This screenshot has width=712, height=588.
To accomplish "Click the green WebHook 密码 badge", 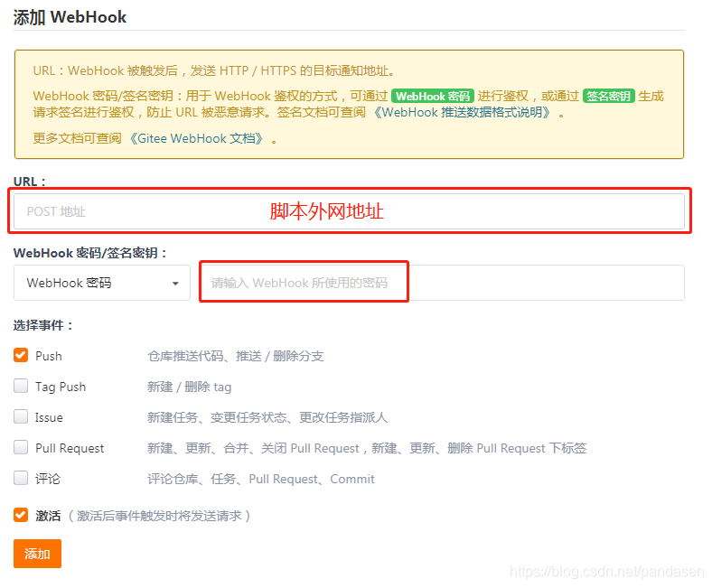I will pyautogui.click(x=433, y=97).
